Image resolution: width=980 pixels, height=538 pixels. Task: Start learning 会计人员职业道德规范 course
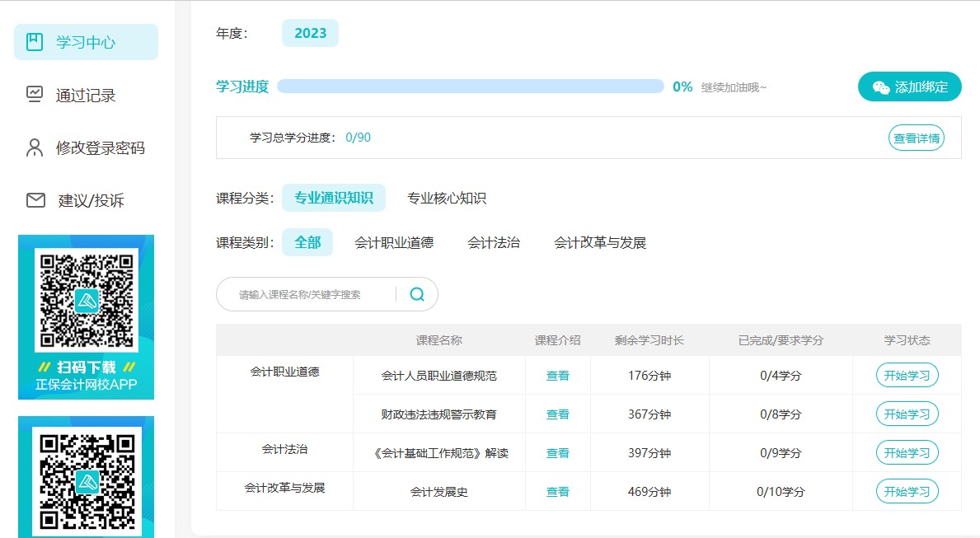pyautogui.click(x=907, y=376)
